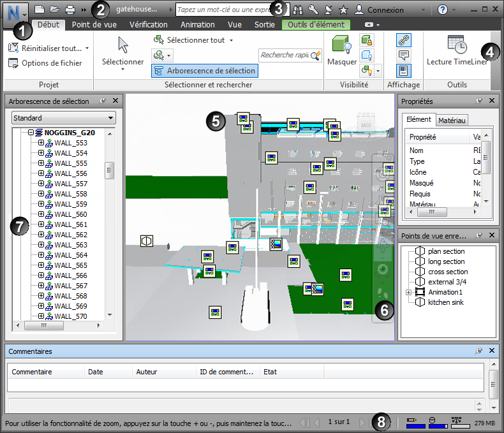The image size is (504, 433).
Task: Expand the WALL_553 tree node
Action: 41,143
